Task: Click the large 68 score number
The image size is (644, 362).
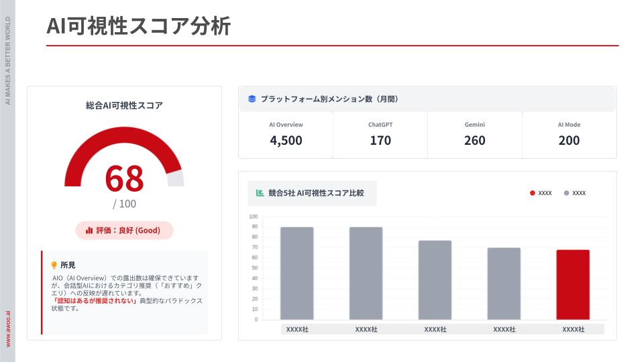Action: [x=124, y=178]
